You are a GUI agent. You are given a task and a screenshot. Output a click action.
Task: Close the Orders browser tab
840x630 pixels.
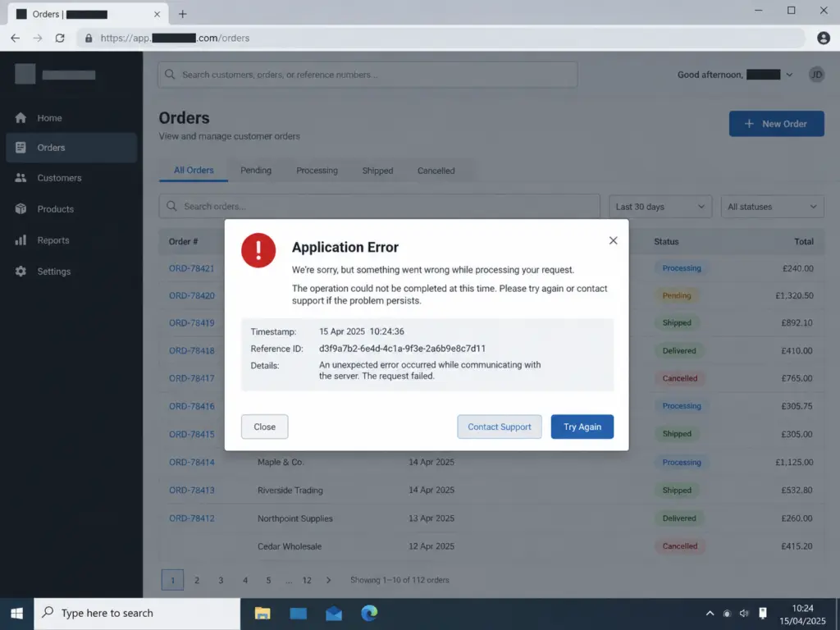point(157,15)
